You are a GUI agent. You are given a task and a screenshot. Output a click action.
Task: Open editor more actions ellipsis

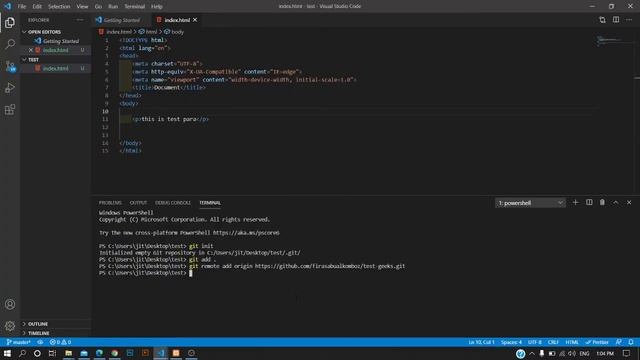(x=629, y=20)
